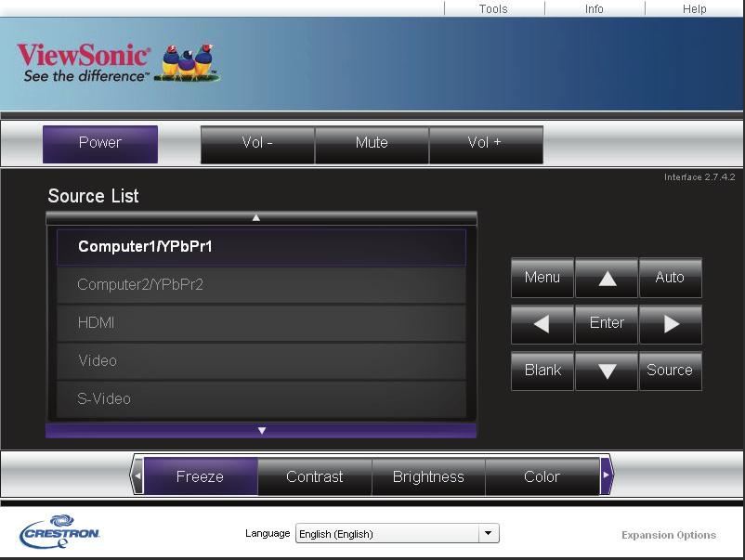The height and width of the screenshot is (560, 745).
Task: Decrease volume with Vol - button
Action: (x=257, y=144)
